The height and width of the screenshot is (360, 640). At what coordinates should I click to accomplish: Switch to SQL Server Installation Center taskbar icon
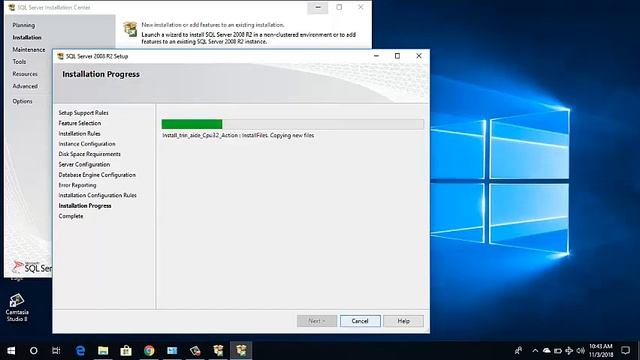coord(218,350)
